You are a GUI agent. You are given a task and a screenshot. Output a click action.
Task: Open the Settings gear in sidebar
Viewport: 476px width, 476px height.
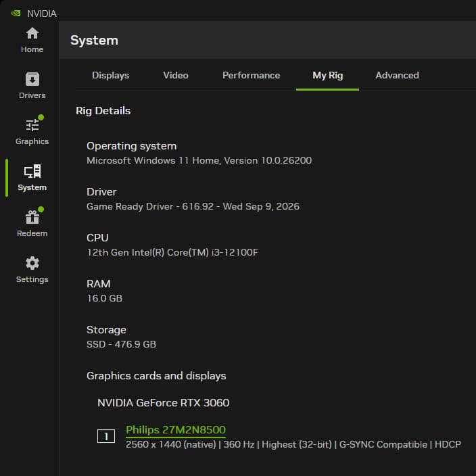(x=32, y=270)
